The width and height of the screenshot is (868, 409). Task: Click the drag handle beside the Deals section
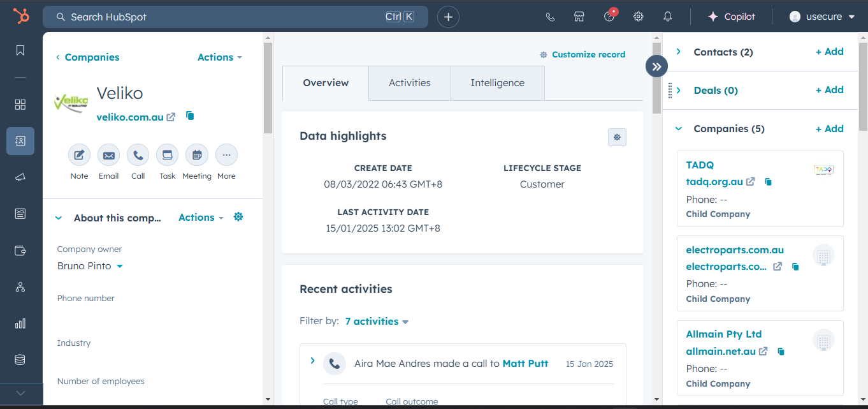pyautogui.click(x=670, y=91)
